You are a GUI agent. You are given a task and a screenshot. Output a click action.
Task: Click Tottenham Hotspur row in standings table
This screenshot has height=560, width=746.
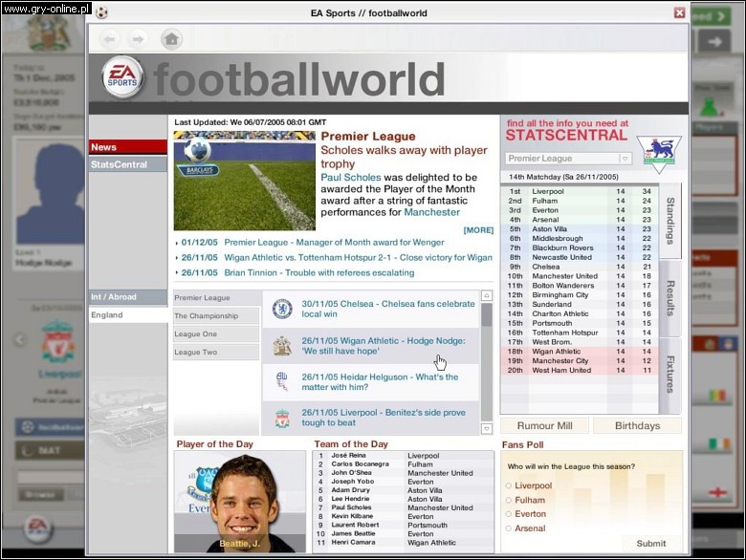(x=580, y=333)
